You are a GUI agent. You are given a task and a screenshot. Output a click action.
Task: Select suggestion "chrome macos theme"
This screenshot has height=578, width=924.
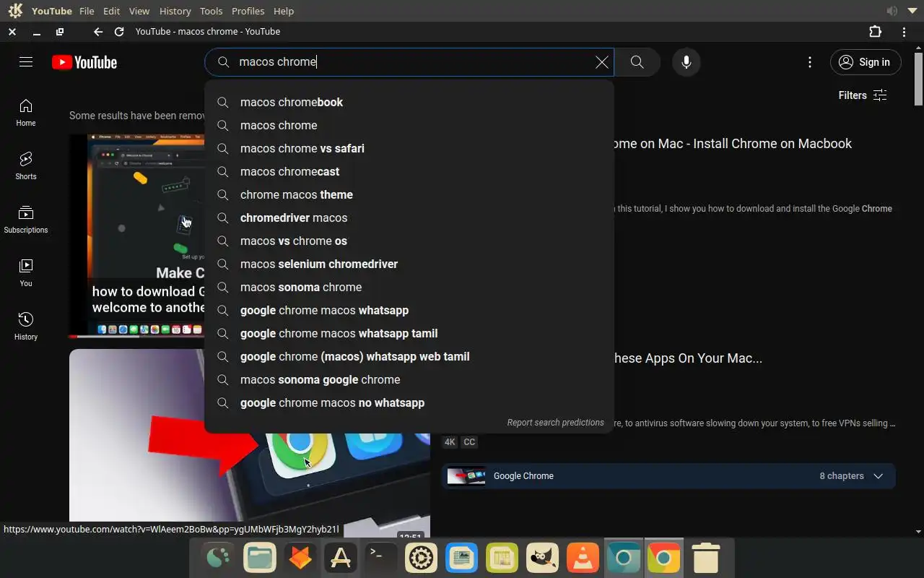(x=409, y=195)
